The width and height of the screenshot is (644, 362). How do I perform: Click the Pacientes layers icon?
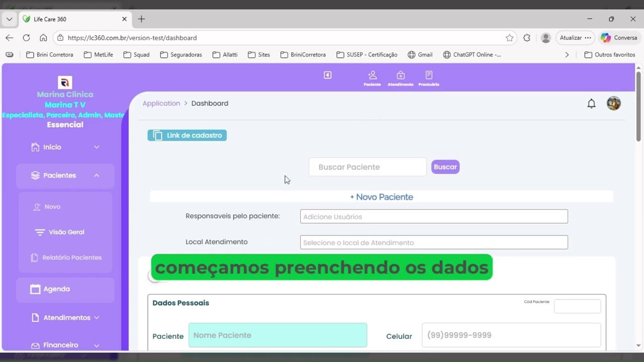point(35,175)
